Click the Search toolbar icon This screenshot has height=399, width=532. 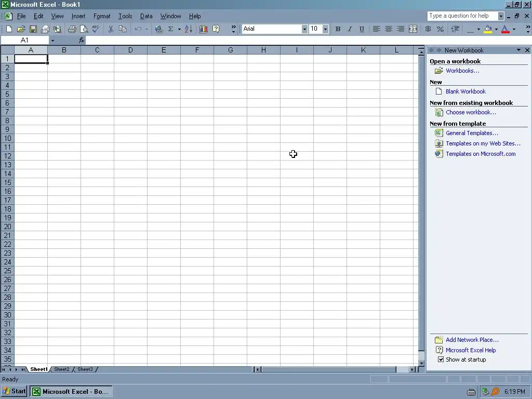click(x=57, y=29)
